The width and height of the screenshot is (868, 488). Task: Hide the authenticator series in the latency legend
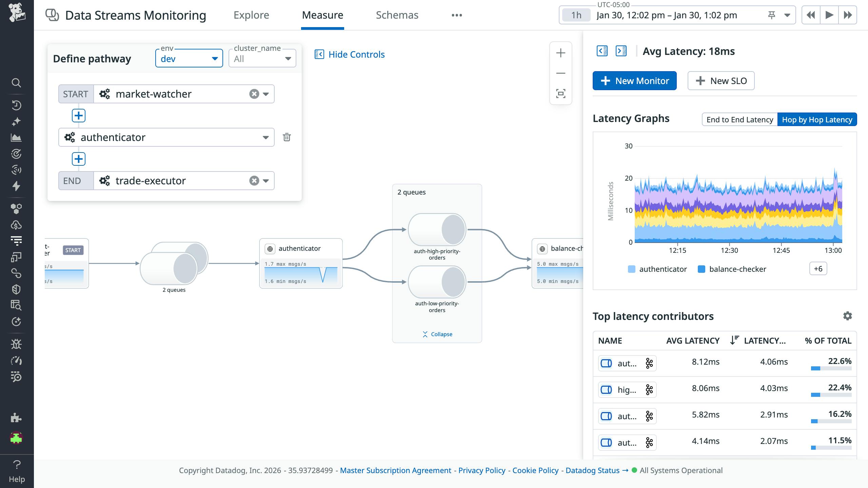pos(658,269)
